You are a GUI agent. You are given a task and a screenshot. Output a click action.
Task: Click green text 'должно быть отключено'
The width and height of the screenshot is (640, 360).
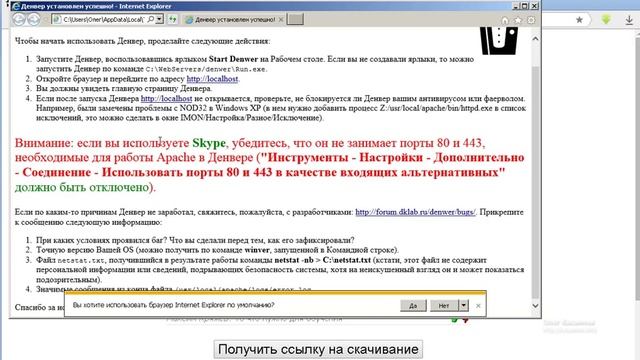(82, 187)
